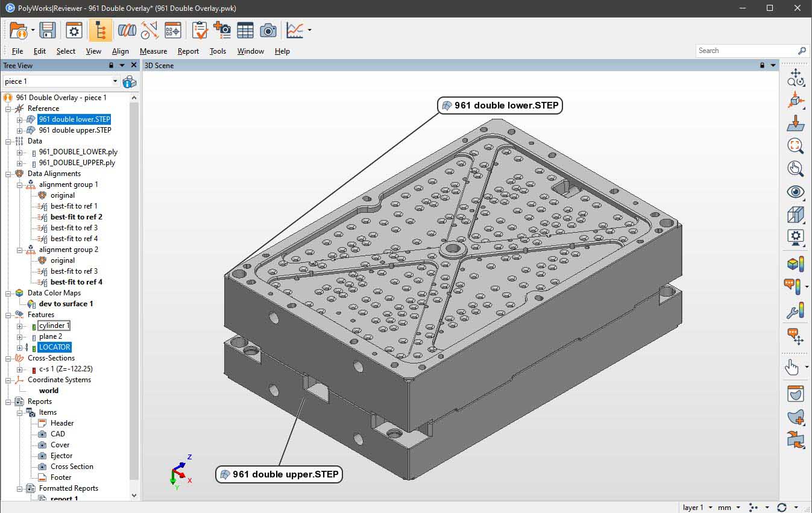
Task: Open the dropdown arrow beside the line chart icon
Action: 309,30
